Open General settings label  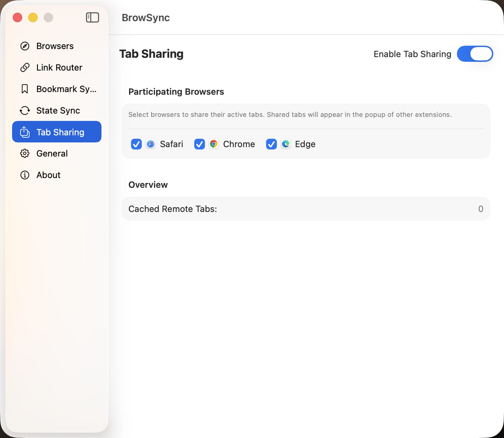52,154
